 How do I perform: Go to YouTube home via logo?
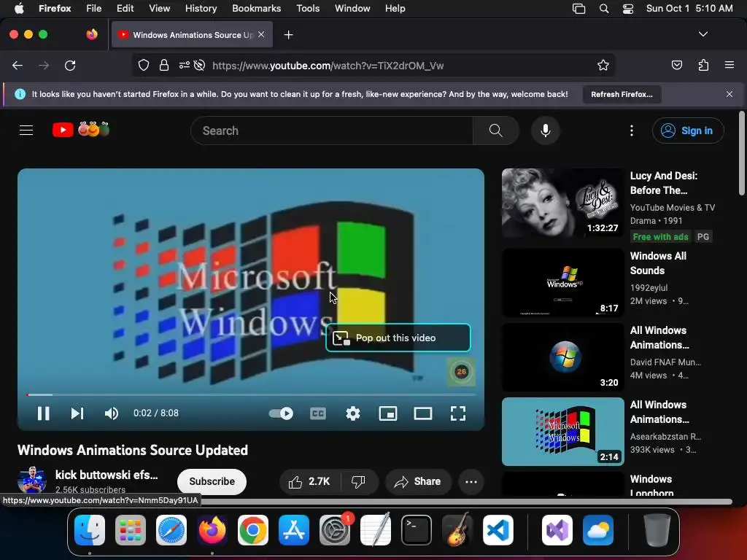81,130
